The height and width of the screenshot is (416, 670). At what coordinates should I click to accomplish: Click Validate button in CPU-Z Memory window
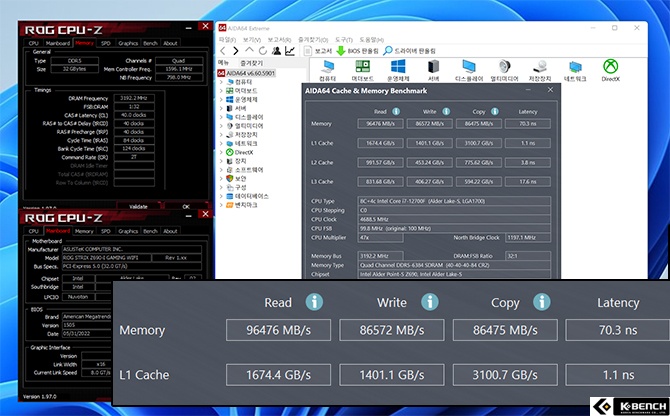tap(138, 206)
